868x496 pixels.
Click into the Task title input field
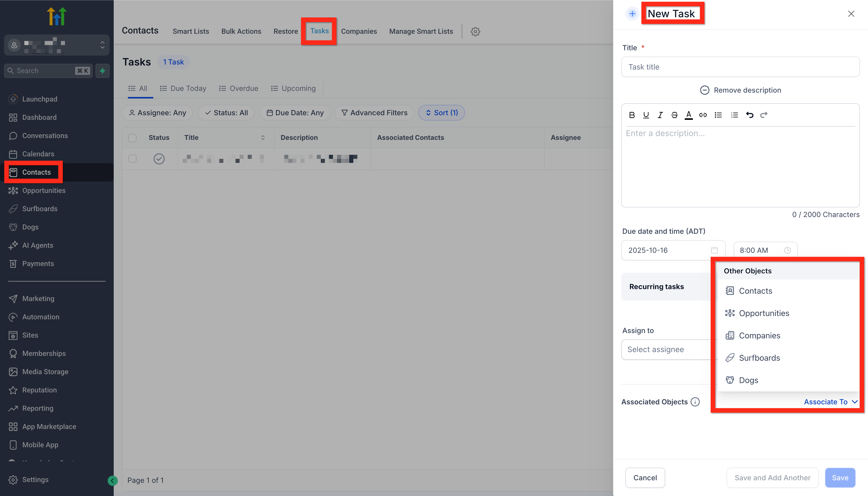pyautogui.click(x=740, y=67)
